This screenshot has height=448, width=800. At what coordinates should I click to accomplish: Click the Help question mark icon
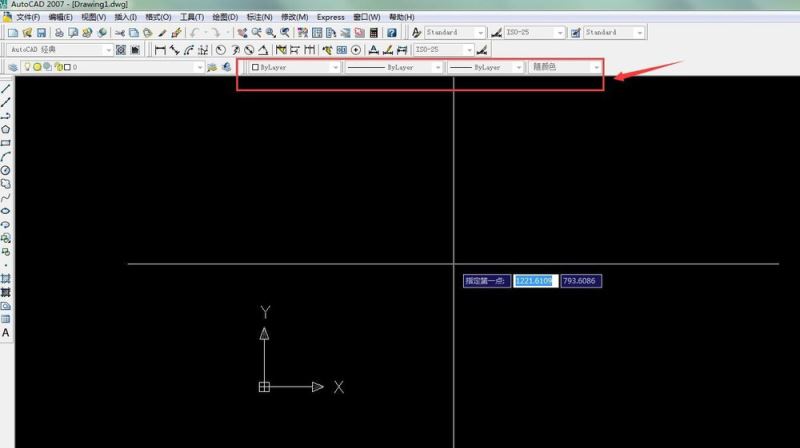coord(392,33)
